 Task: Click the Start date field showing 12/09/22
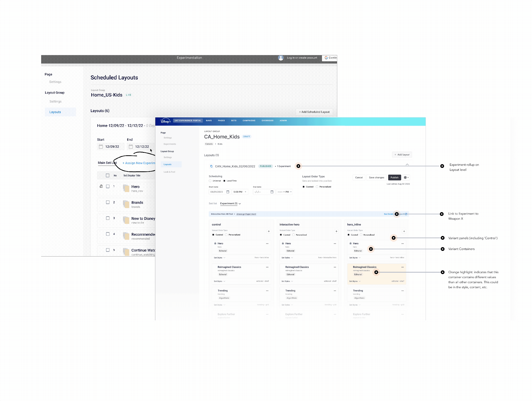pyautogui.click(x=112, y=147)
